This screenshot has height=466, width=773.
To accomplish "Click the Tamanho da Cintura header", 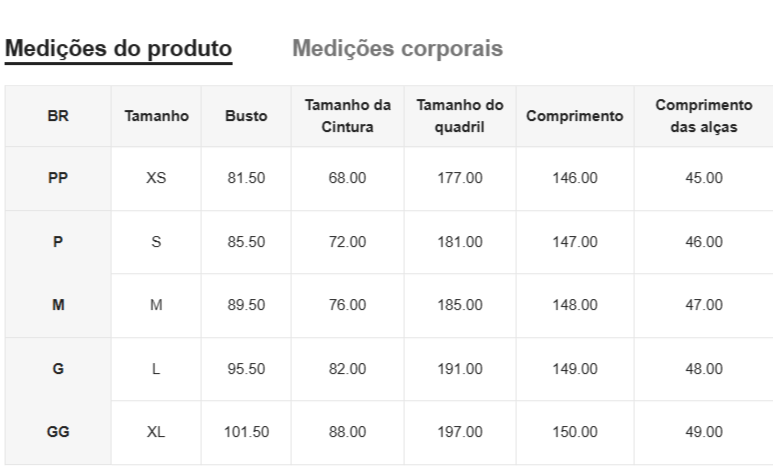I will click(x=347, y=116).
